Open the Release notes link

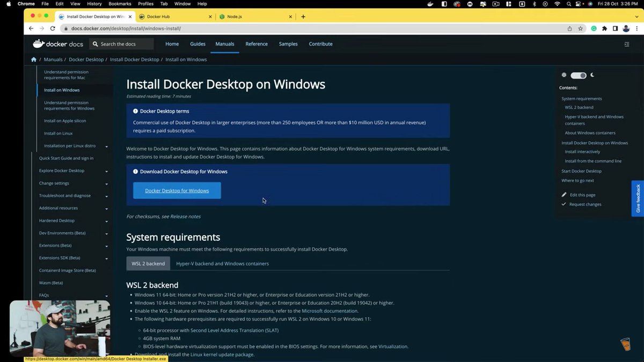(185, 217)
